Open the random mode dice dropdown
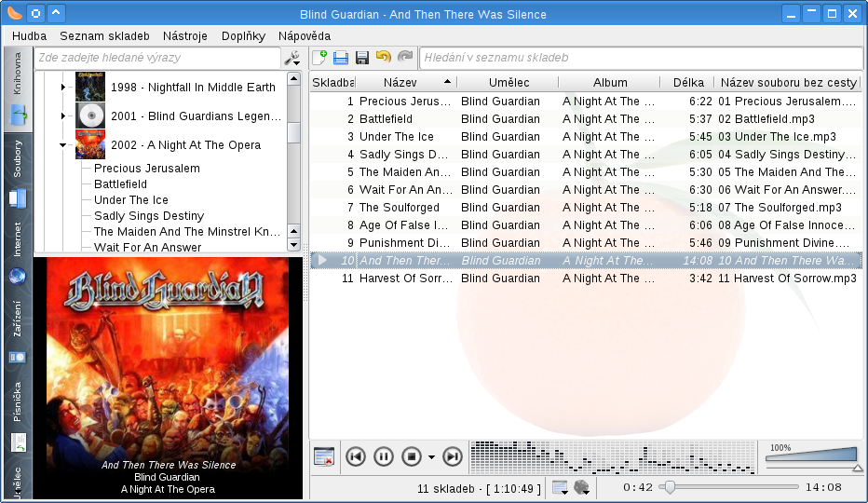The image size is (868, 503). [x=582, y=488]
